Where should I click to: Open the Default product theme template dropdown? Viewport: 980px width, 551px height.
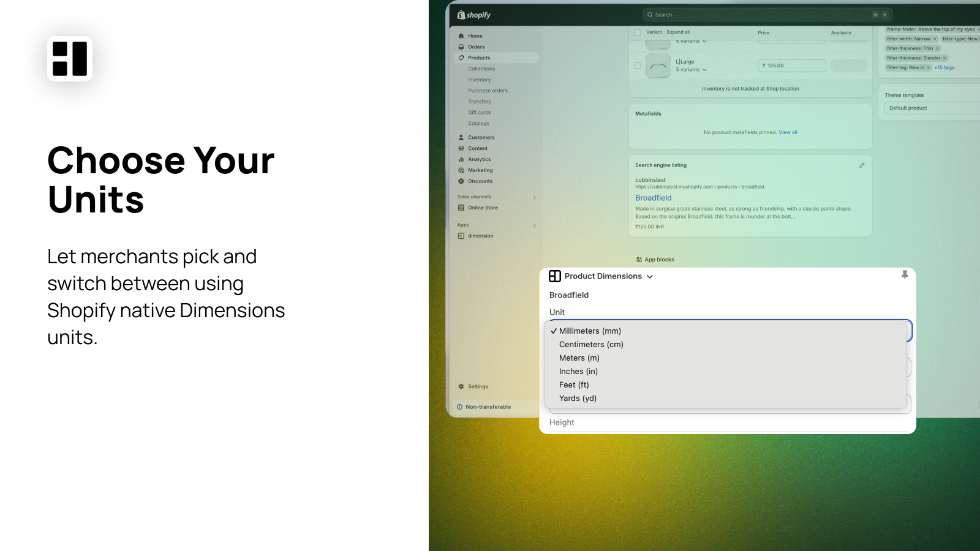point(932,108)
